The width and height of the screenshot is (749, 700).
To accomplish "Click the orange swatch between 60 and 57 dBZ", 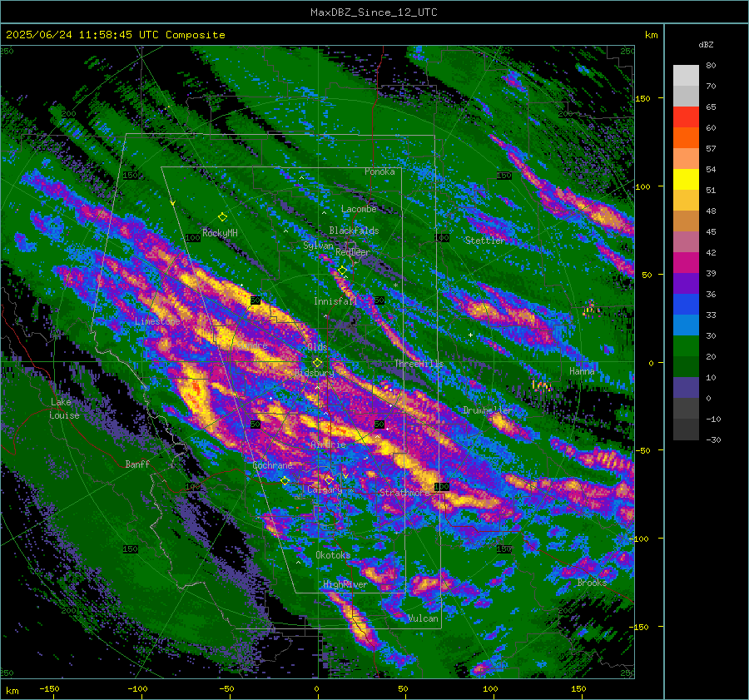I will (x=686, y=138).
